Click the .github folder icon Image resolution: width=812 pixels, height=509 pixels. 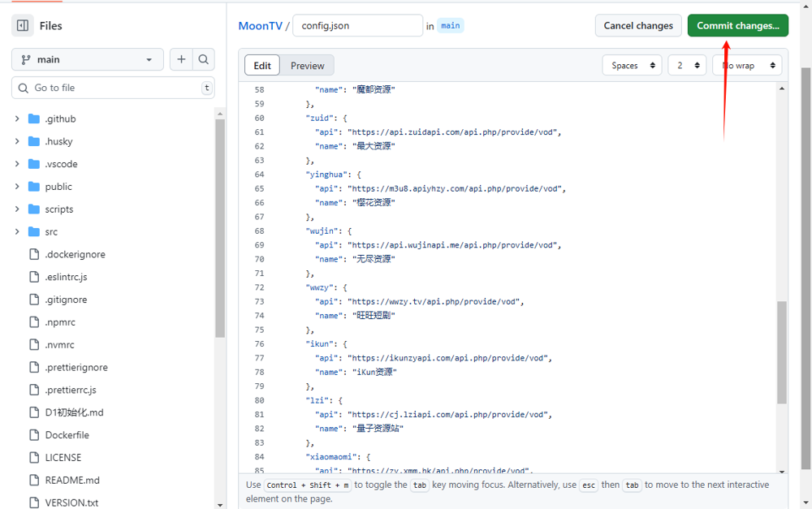click(34, 119)
